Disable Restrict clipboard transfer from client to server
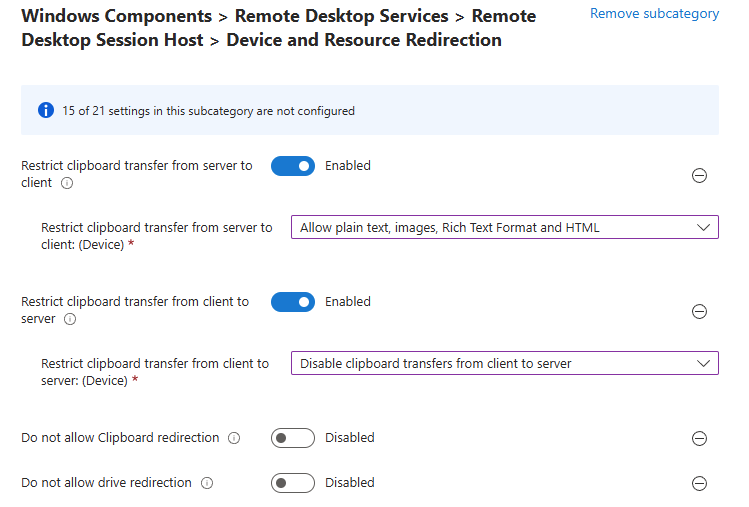 coord(292,302)
